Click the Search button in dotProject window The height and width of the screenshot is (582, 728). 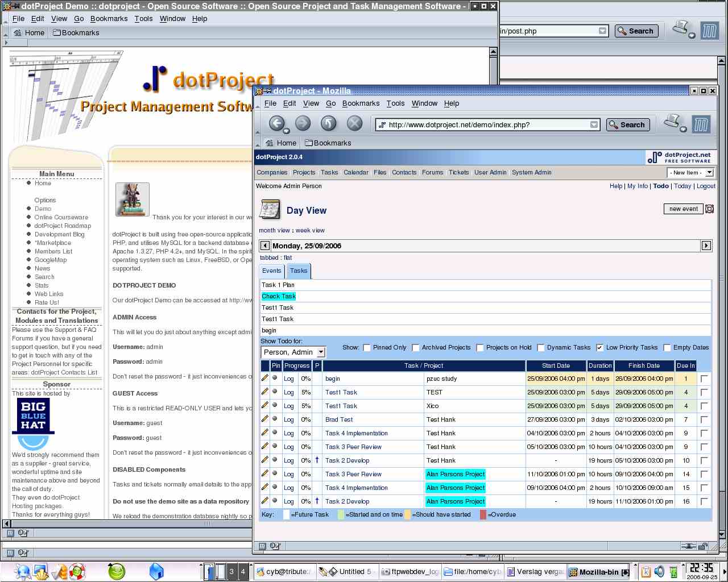coord(628,125)
